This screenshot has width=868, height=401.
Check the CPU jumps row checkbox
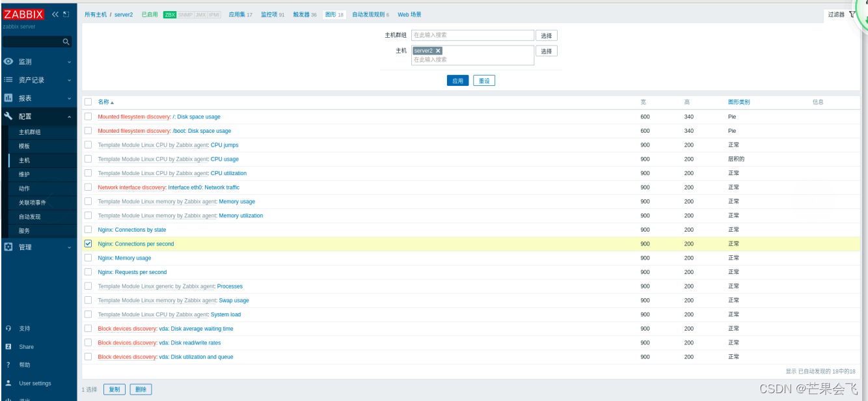[88, 145]
